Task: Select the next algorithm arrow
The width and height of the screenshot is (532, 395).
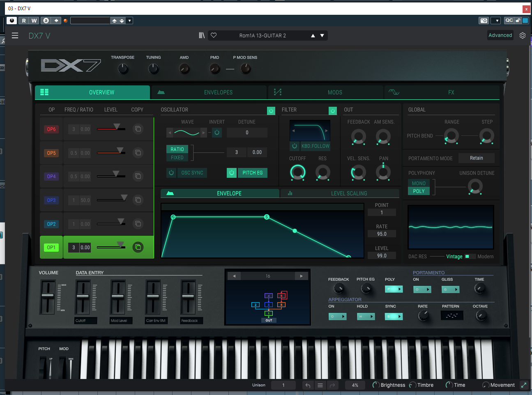Action: pos(302,276)
